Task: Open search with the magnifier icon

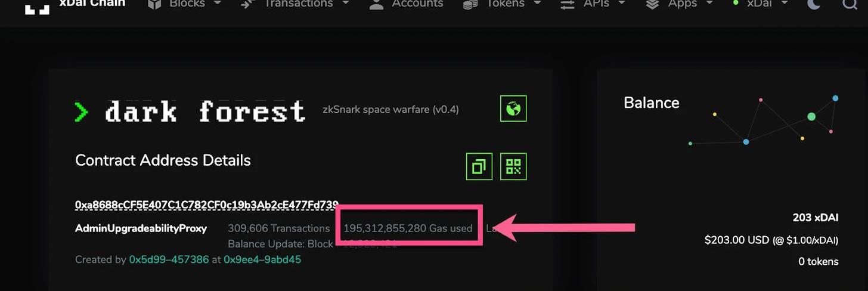Action: click(850, 5)
